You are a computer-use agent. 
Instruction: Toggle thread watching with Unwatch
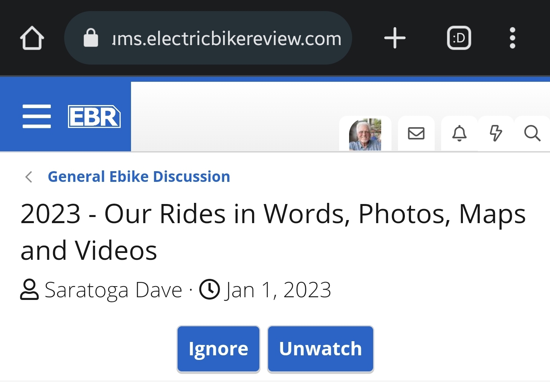coord(320,349)
